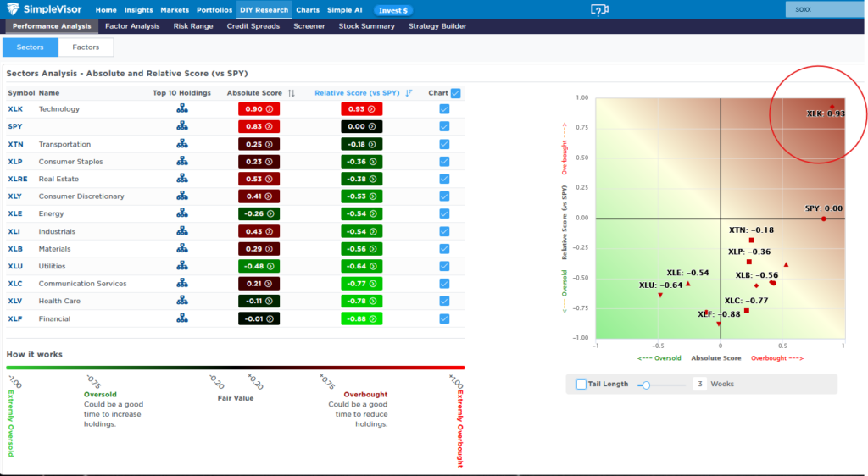
Task: Expand XLC relative score -0.77 badge
Action: click(x=361, y=283)
